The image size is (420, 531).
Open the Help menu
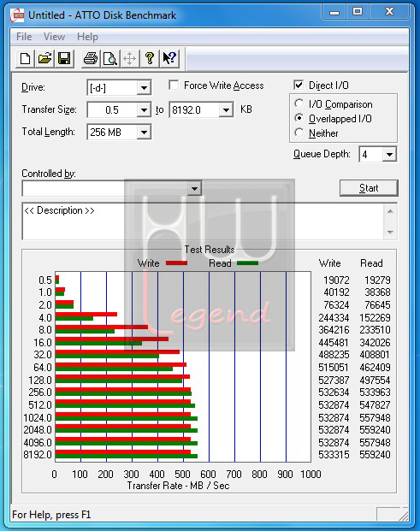point(87,37)
